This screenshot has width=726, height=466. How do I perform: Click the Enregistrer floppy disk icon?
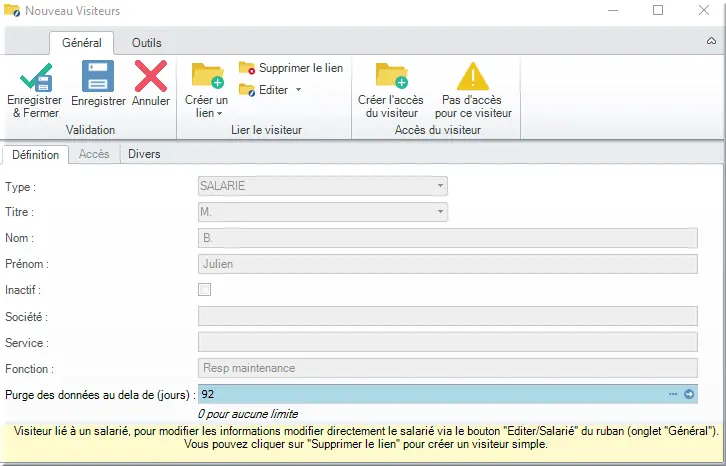(x=98, y=76)
